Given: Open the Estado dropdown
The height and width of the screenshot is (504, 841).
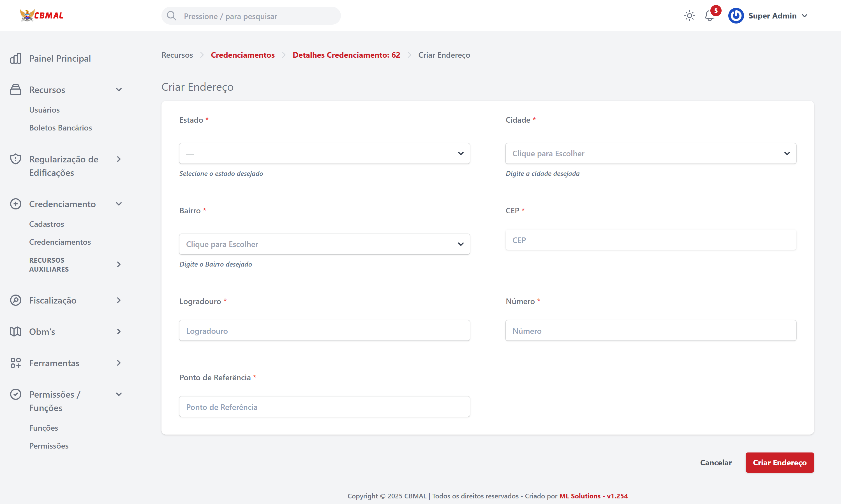Looking at the screenshot, I should (x=324, y=153).
